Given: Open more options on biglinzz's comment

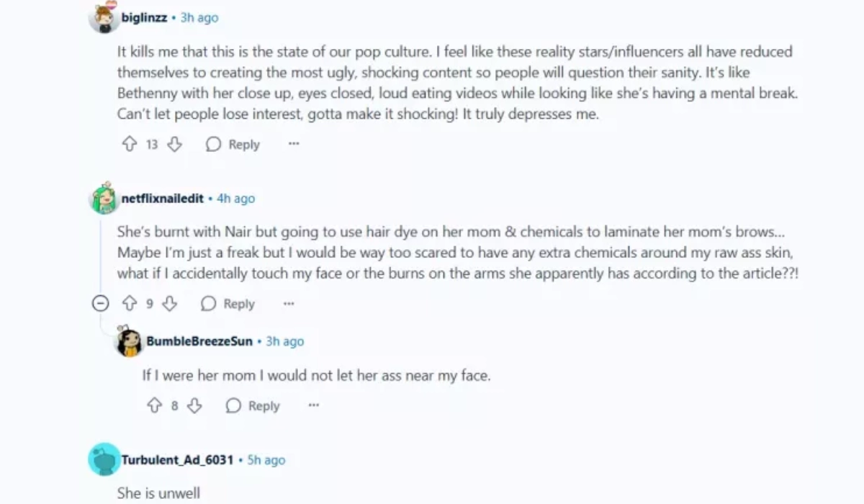Looking at the screenshot, I should tap(294, 144).
